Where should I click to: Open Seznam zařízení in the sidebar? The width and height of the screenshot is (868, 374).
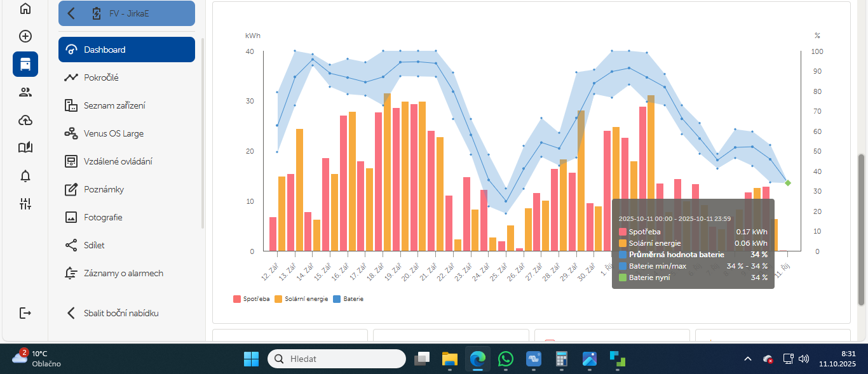click(114, 105)
